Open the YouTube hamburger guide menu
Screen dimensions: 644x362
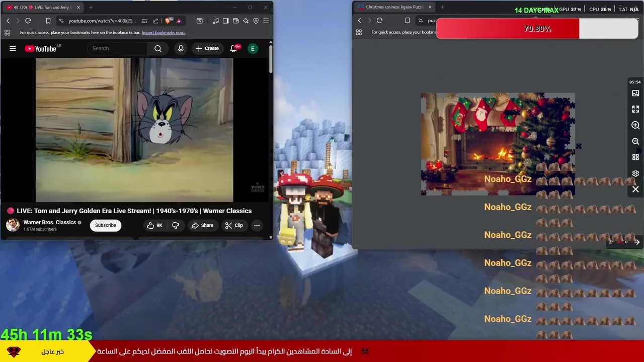click(x=13, y=48)
